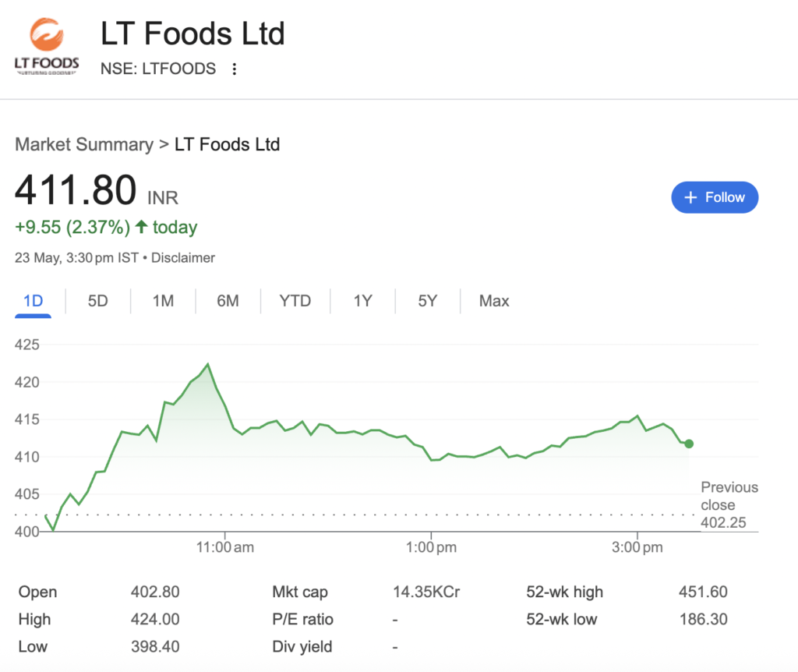Switch to the 1M range tab
The width and height of the screenshot is (798, 672).
[163, 301]
